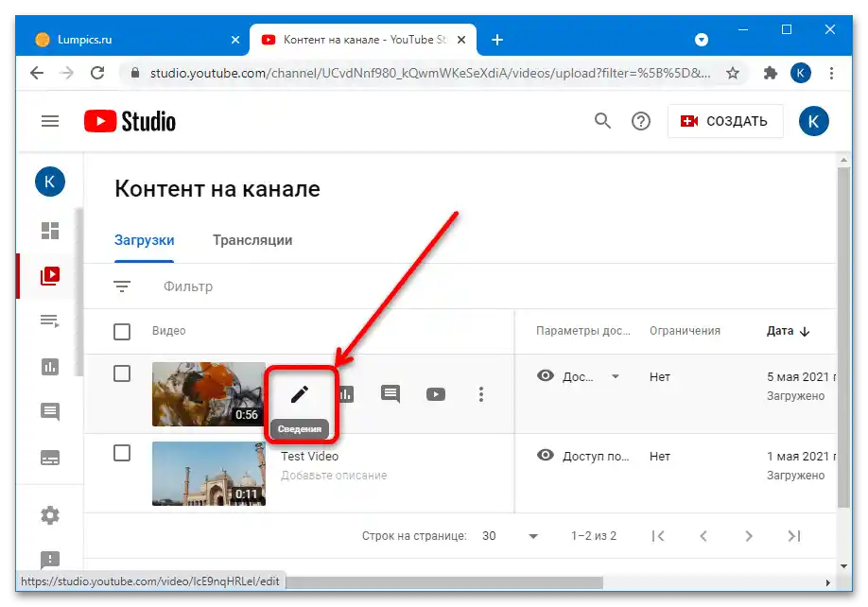Click the Видео column header
The height and width of the screenshot is (607, 868).
(169, 330)
